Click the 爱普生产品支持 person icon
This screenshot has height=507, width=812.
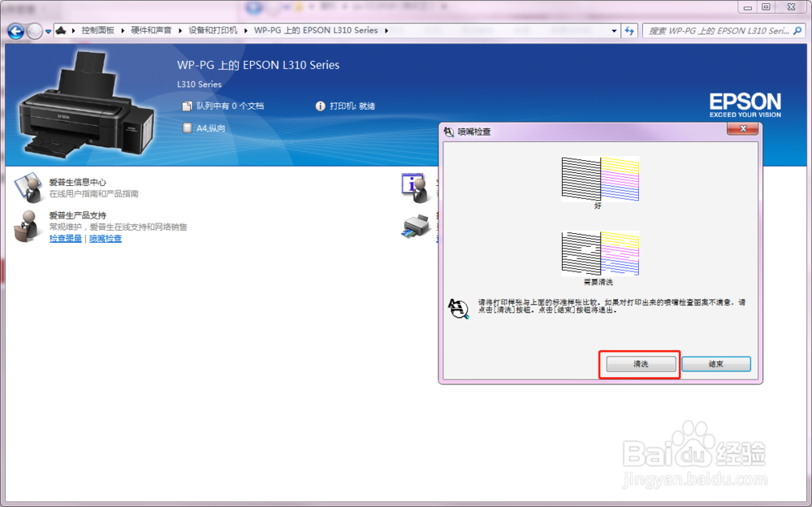tap(28, 226)
